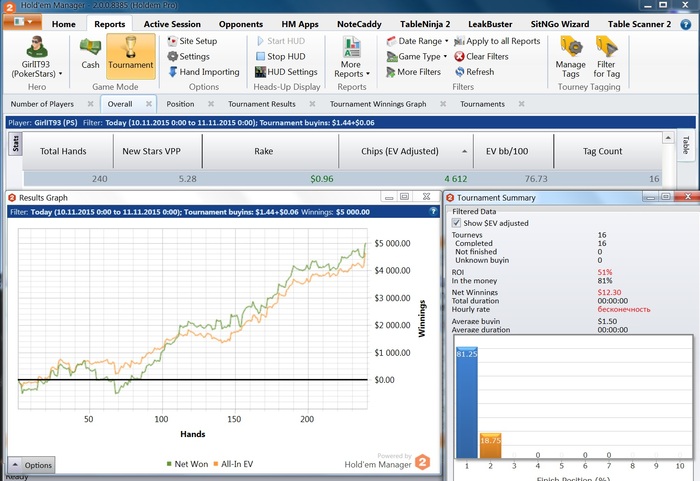This screenshot has height=481, width=700.
Task: Click Apply to all Reports
Action: [x=497, y=41]
